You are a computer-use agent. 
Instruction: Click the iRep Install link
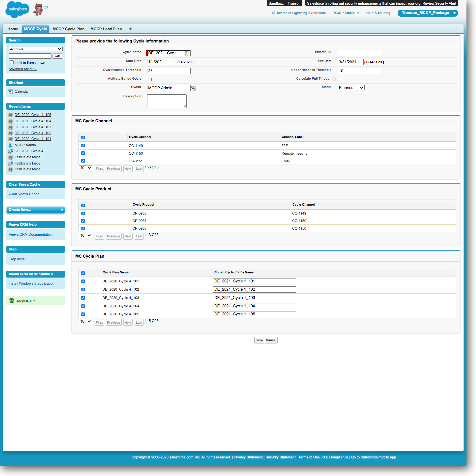click(x=18, y=259)
